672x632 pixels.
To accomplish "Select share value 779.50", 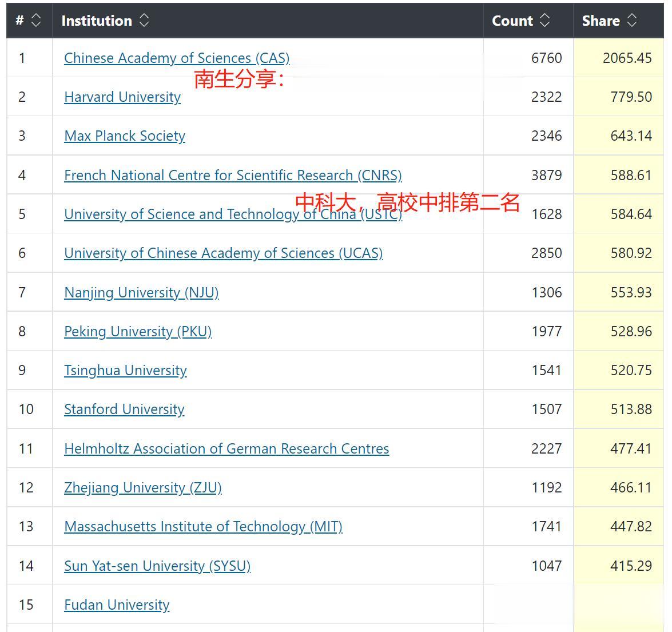I will 631,97.
